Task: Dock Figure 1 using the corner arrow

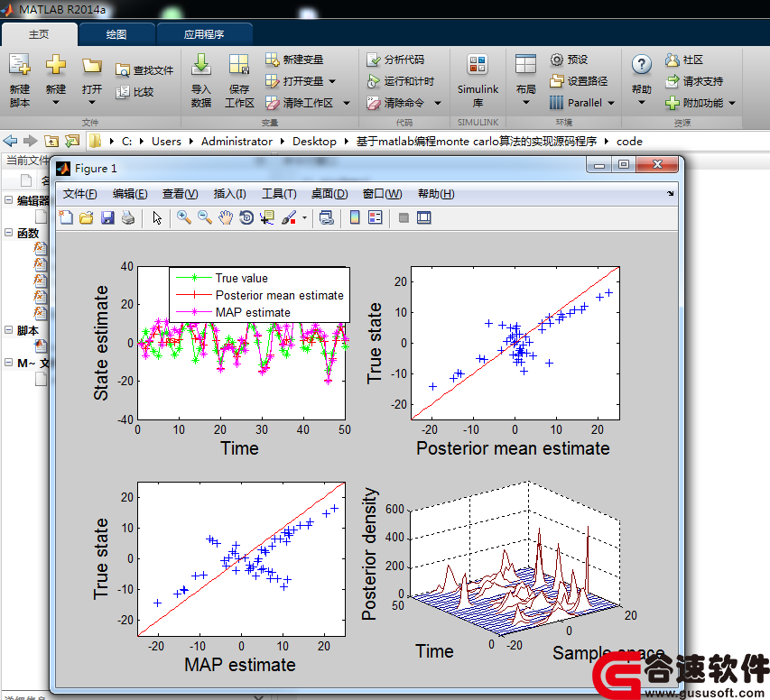Action: click(x=671, y=194)
